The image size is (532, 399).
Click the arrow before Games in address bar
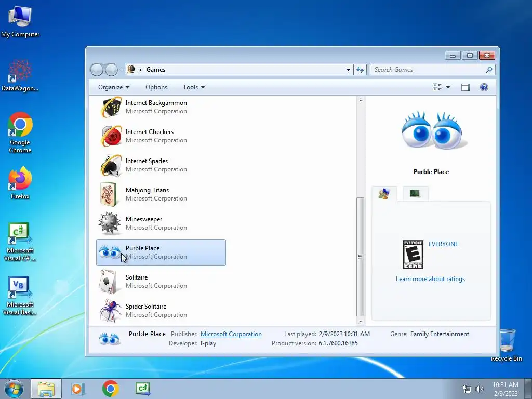tap(140, 70)
